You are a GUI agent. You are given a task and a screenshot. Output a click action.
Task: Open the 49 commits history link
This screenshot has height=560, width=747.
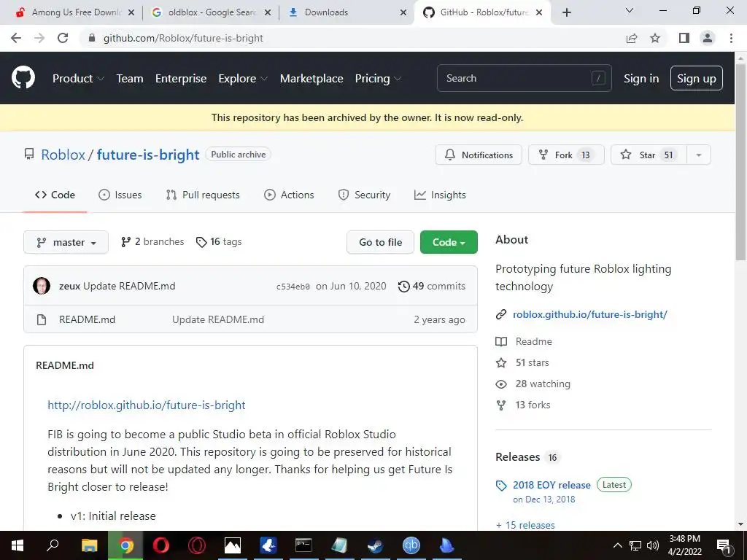click(432, 286)
